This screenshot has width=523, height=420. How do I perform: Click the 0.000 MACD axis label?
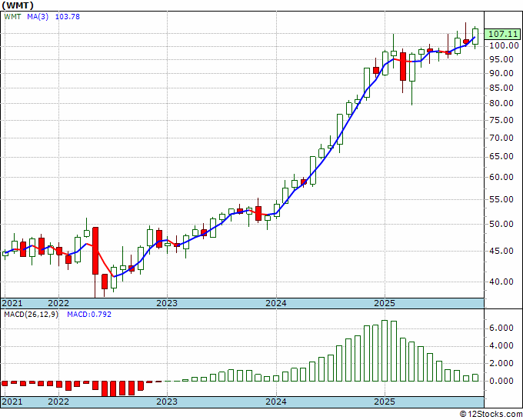coord(501,381)
